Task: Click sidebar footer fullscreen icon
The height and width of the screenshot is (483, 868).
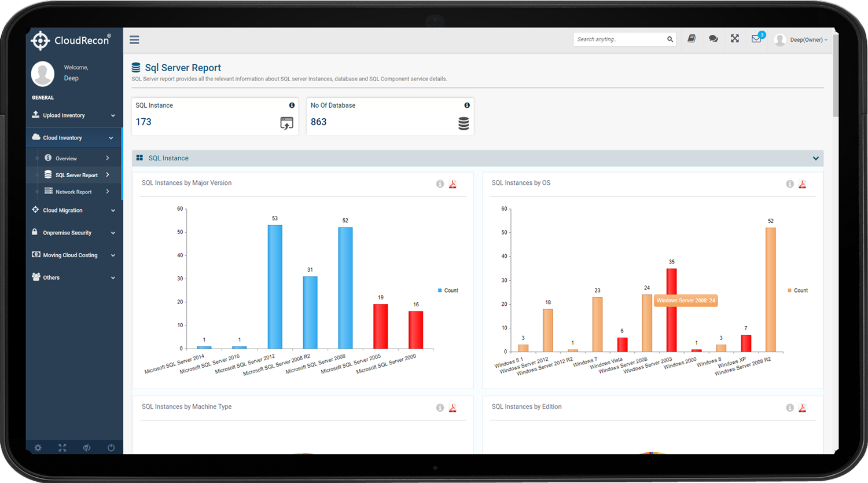Action: (x=62, y=448)
